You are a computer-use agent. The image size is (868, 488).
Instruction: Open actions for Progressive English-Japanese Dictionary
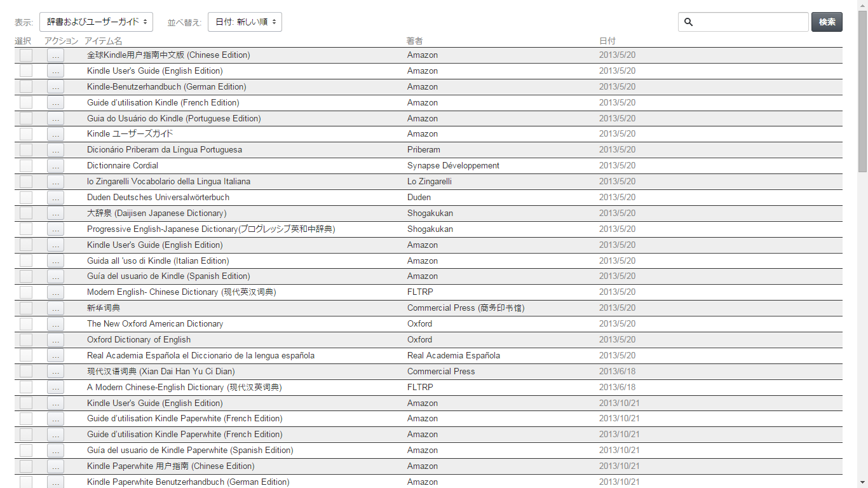[55, 229]
